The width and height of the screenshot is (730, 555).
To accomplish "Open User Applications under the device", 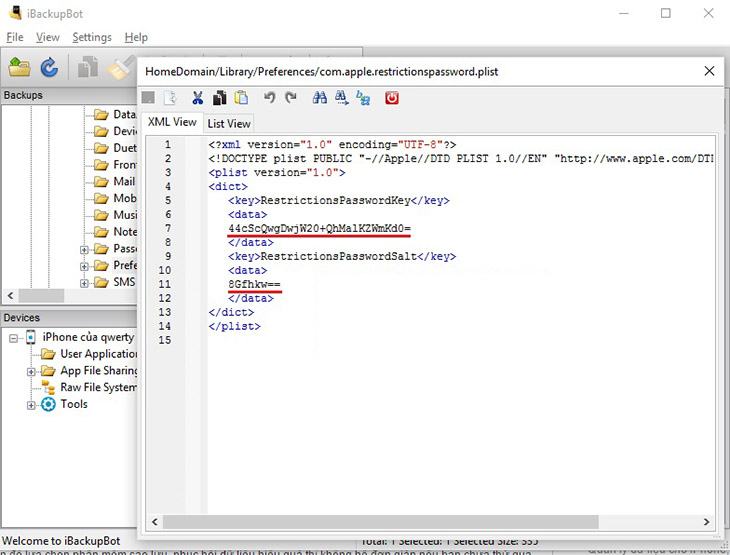I will point(89,354).
